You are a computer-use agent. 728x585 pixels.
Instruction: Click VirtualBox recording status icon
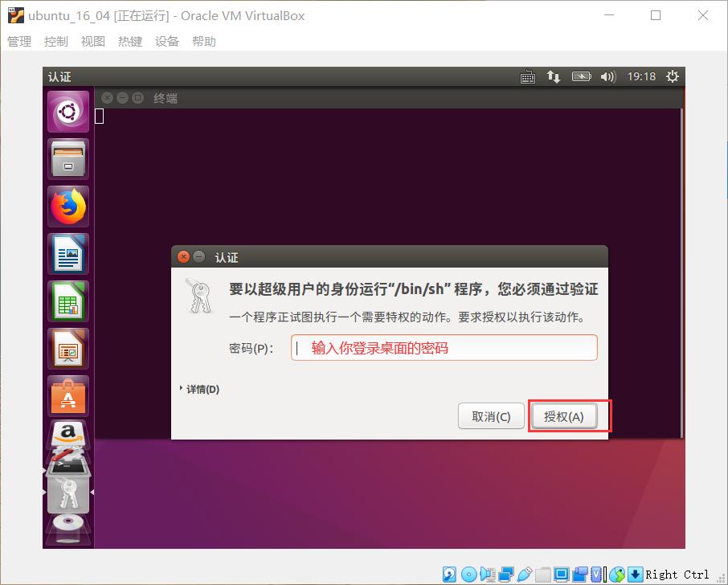point(580,575)
